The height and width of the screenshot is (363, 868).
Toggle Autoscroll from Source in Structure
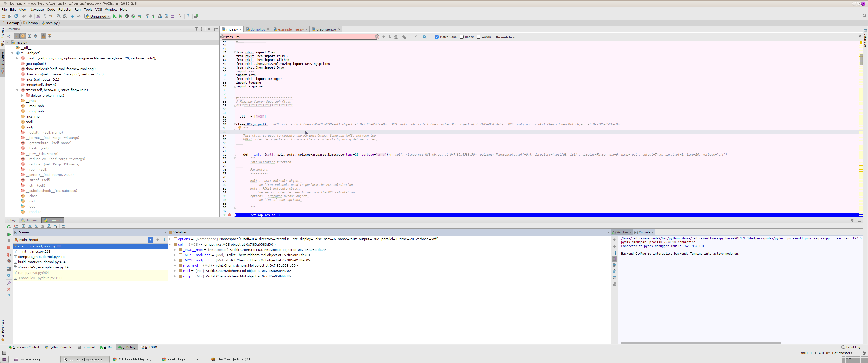50,36
